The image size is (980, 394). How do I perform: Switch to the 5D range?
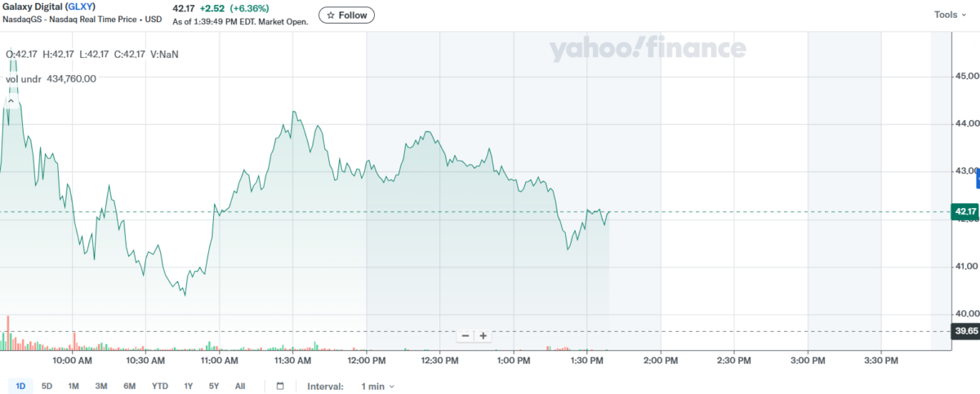[x=47, y=386]
